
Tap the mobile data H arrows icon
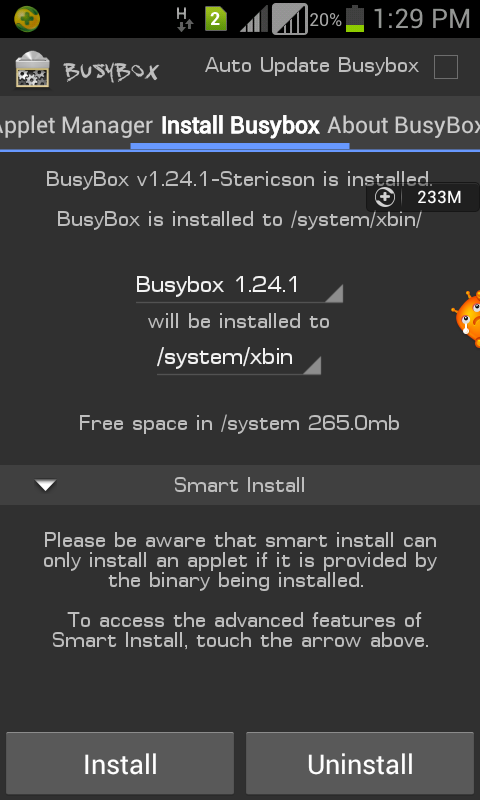coord(184,20)
